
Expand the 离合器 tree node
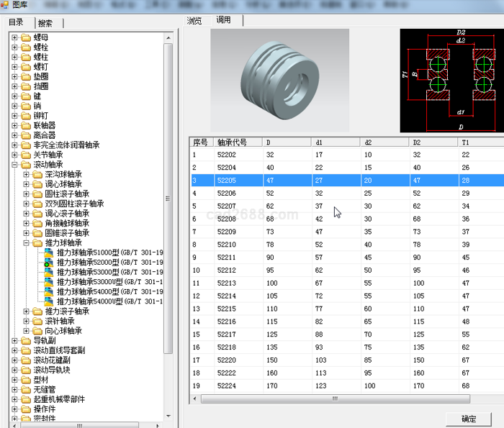pyautogui.click(x=15, y=135)
